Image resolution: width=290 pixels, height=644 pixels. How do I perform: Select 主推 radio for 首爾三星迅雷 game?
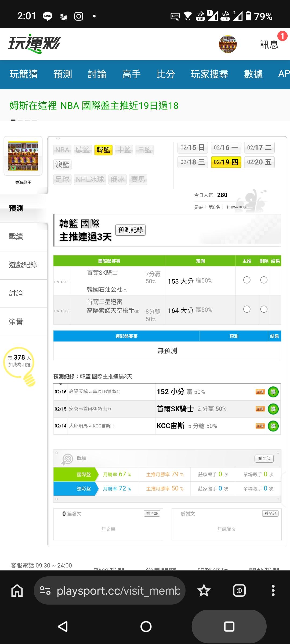coord(247,309)
